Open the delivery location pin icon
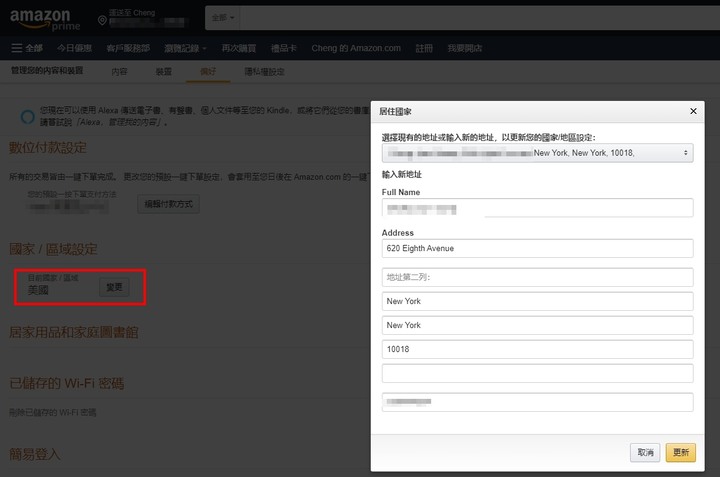The height and width of the screenshot is (477, 720). point(102,20)
